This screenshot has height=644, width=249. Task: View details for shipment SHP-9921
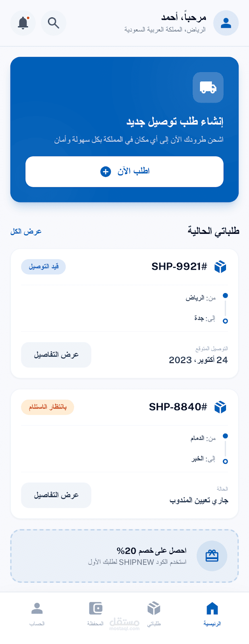pos(56,355)
